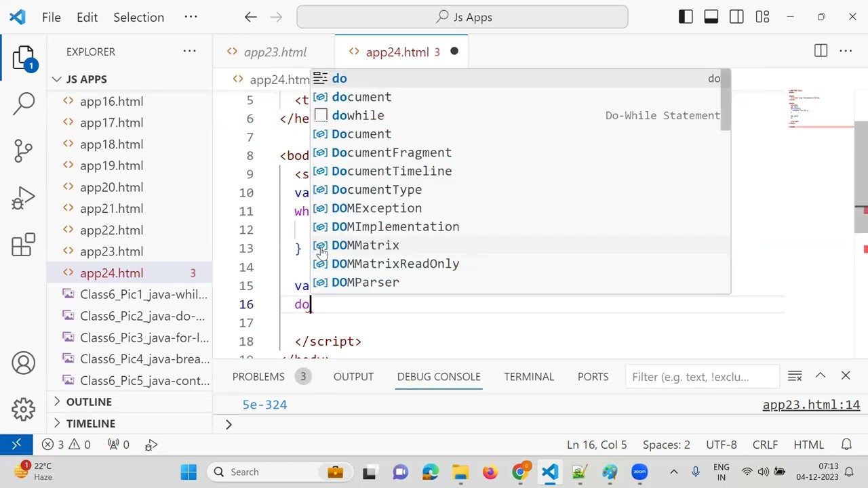
Task: Show hidden system tray icons chevron
Action: tap(673, 472)
